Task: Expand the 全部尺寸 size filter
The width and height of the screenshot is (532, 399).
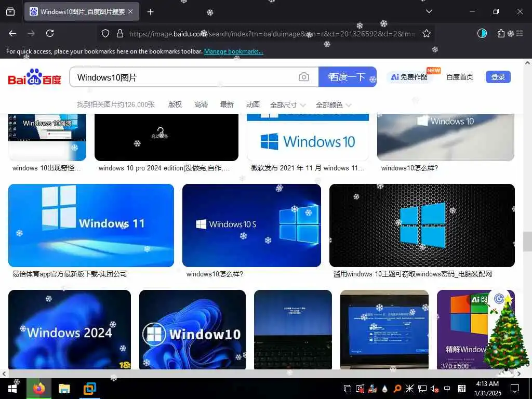Action: pyautogui.click(x=288, y=105)
